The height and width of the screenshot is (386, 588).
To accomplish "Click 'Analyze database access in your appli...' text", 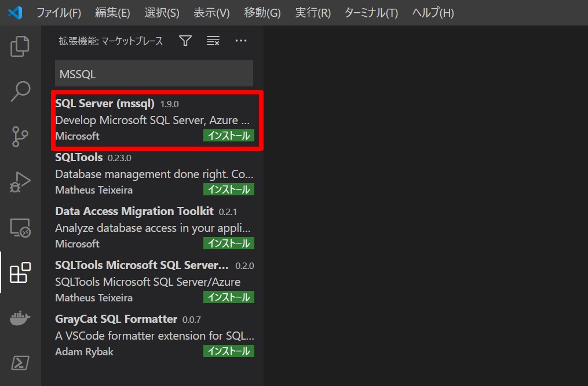I will (152, 228).
